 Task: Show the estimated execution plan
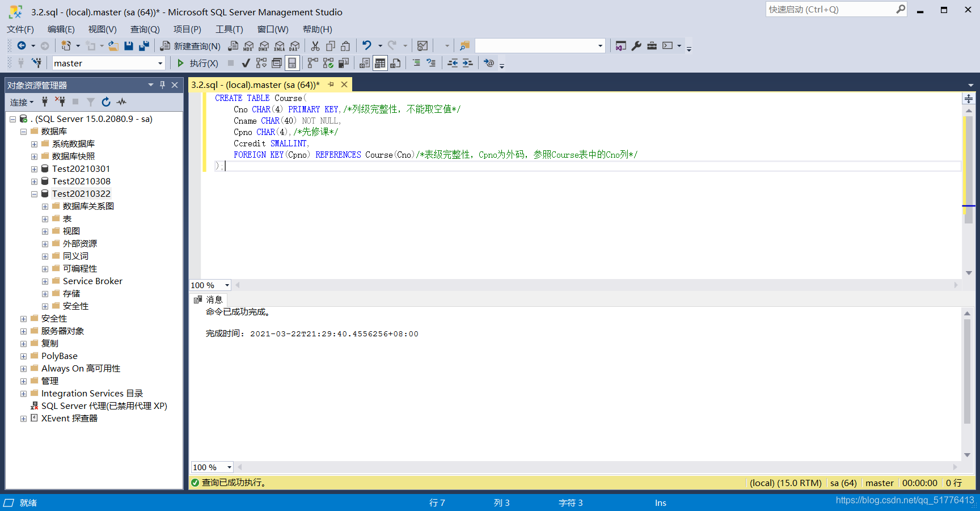coord(261,63)
